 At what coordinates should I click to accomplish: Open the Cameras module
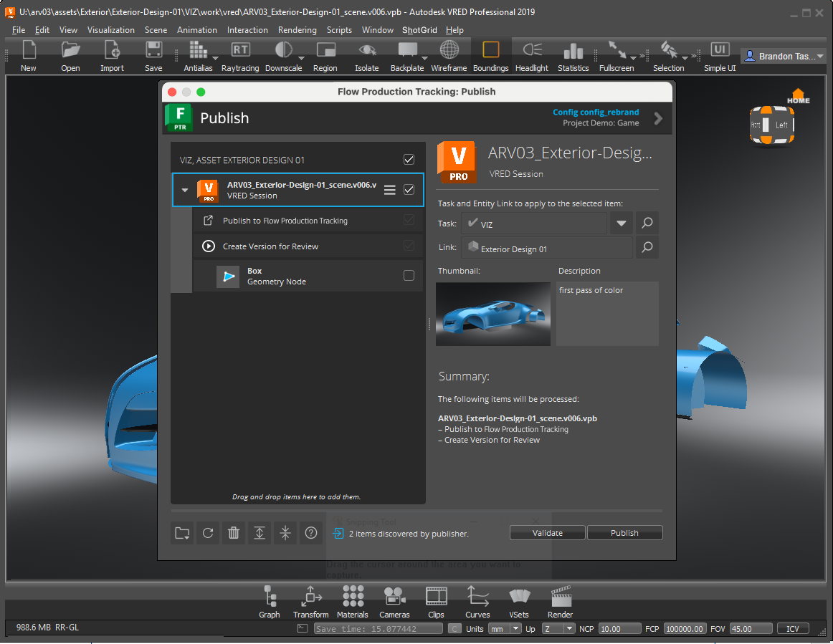[394, 602]
